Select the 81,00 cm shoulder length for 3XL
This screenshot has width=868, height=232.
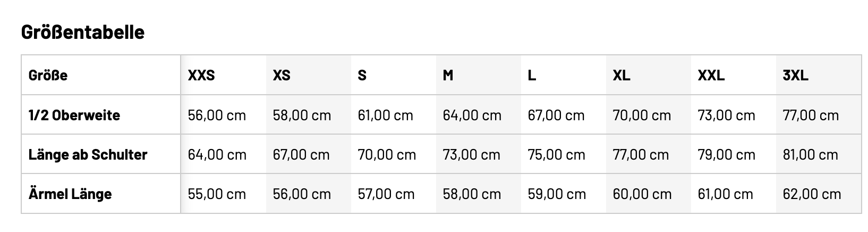click(x=810, y=155)
